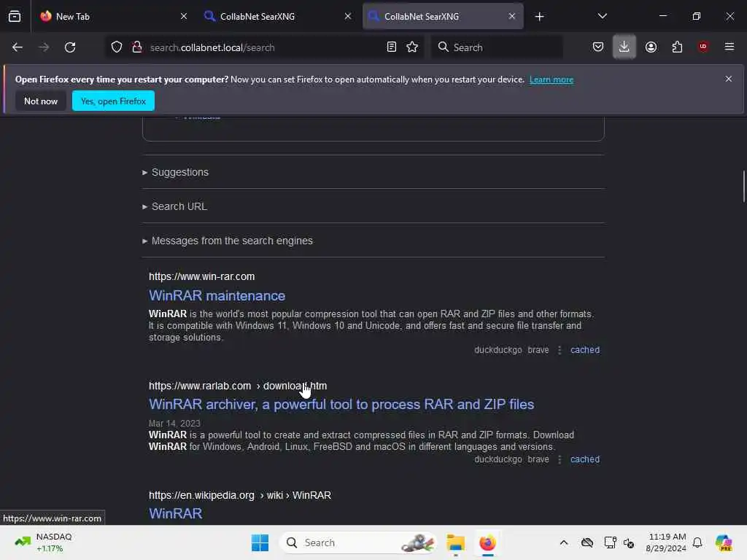Open the Wikipedia WinRAR result title
Image resolution: width=747 pixels, height=560 pixels.
tap(175, 513)
